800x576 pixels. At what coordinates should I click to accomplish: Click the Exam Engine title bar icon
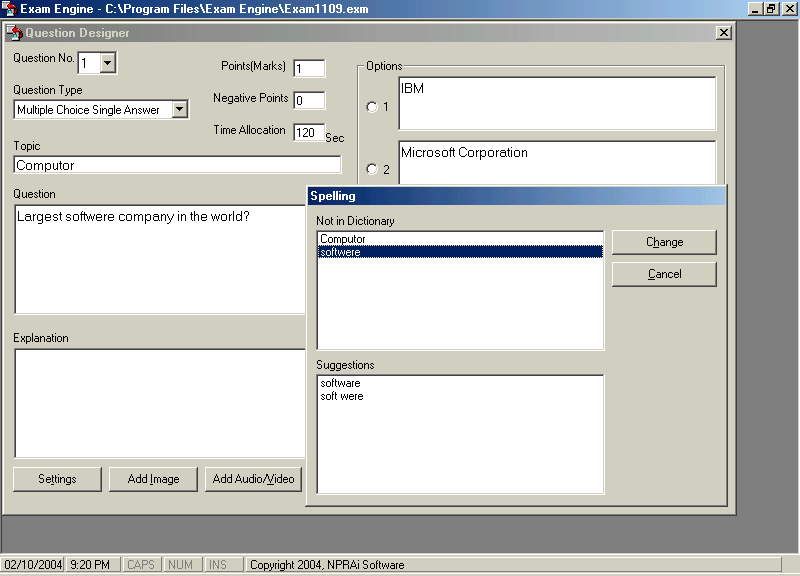point(9,8)
